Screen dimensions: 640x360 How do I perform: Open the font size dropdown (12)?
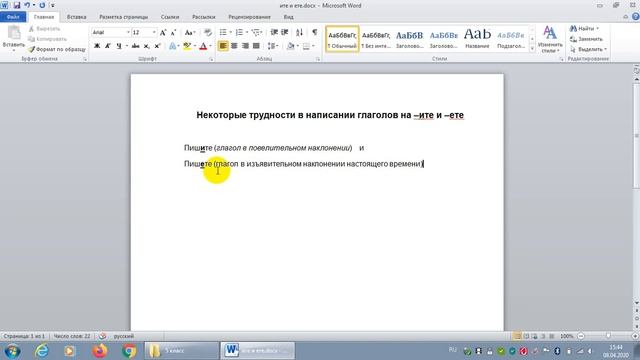tap(154, 32)
